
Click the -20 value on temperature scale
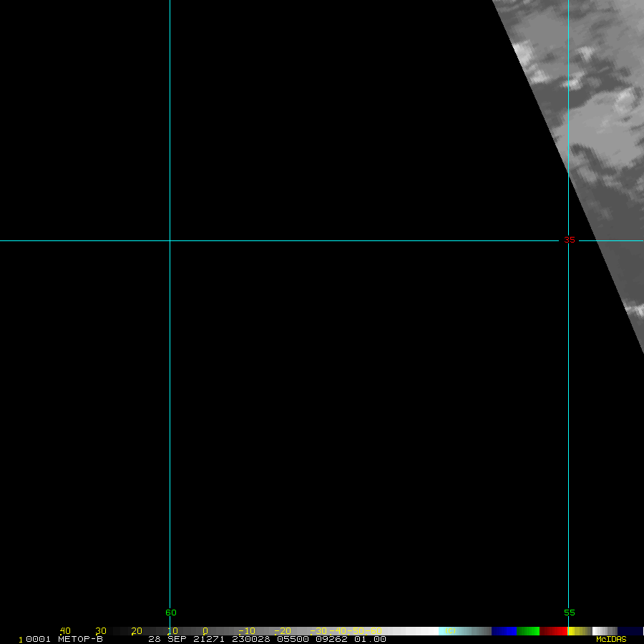click(282, 631)
